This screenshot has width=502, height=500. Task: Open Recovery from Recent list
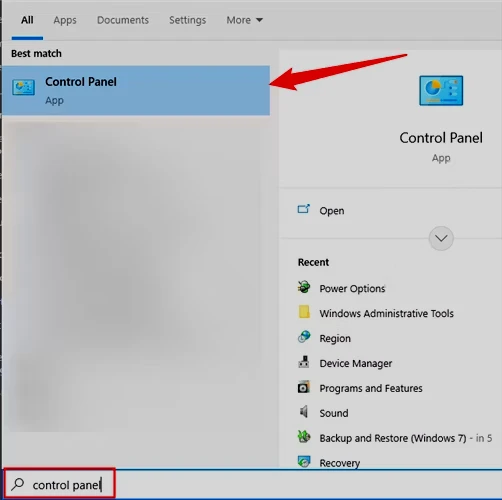[340, 463]
